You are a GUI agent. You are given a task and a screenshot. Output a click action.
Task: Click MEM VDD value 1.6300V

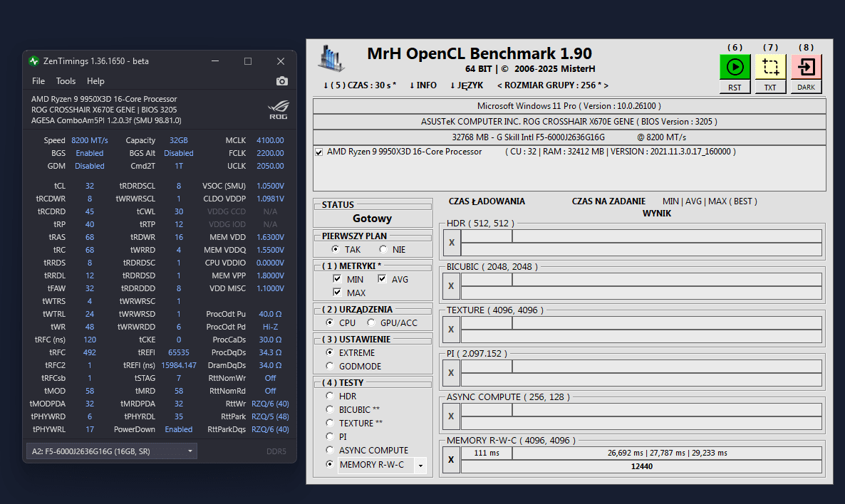tap(270, 237)
